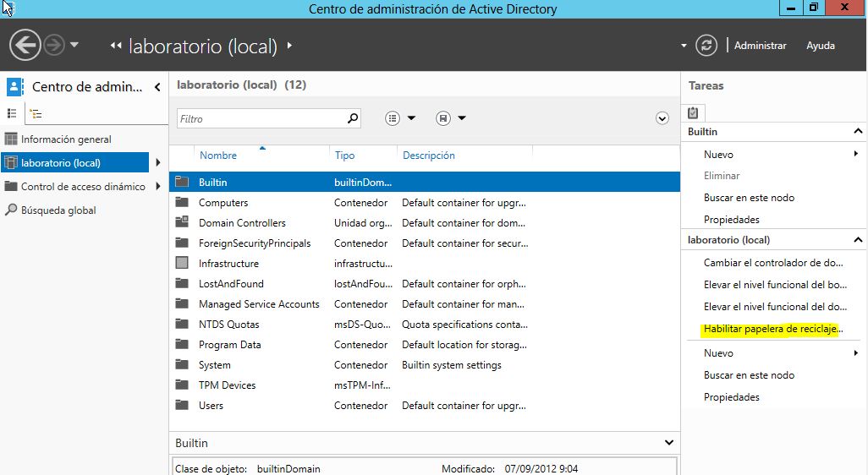Click the TPM Devices folder icon
Viewport: 868px width, 475px height.
pyautogui.click(x=182, y=385)
